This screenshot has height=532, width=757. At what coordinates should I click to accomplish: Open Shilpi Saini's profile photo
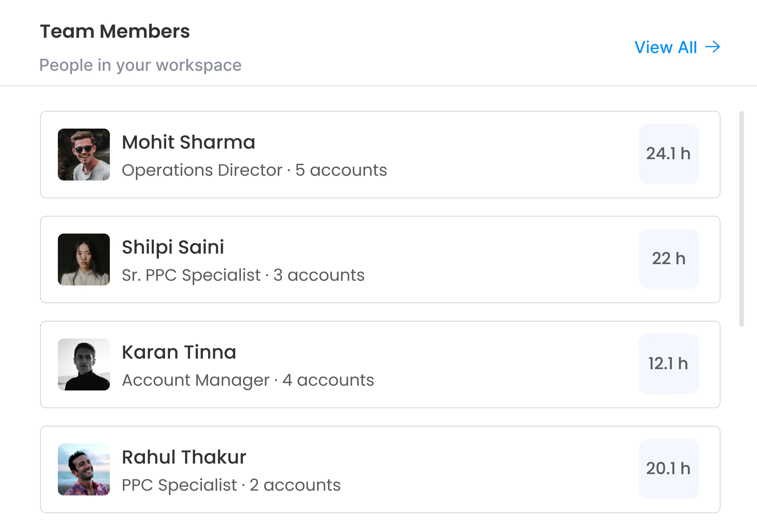click(x=84, y=260)
